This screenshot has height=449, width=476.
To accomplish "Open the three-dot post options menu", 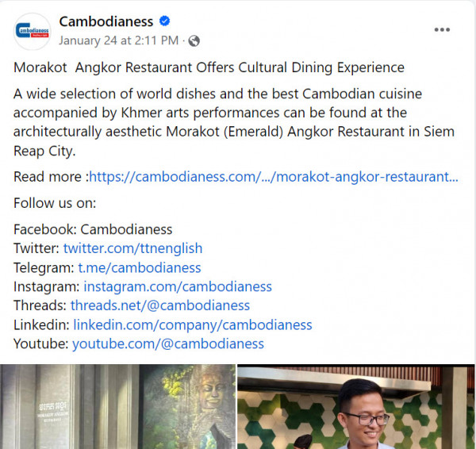I will click(x=442, y=29).
